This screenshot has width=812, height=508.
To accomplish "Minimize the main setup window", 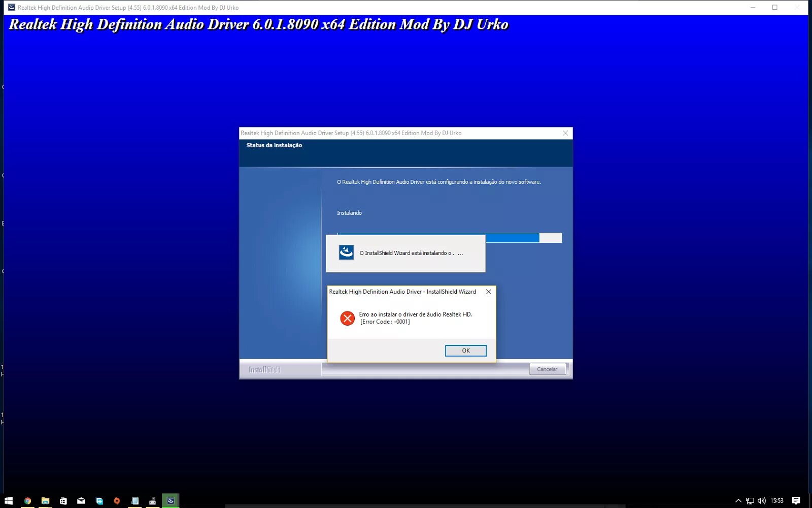I will (x=753, y=7).
